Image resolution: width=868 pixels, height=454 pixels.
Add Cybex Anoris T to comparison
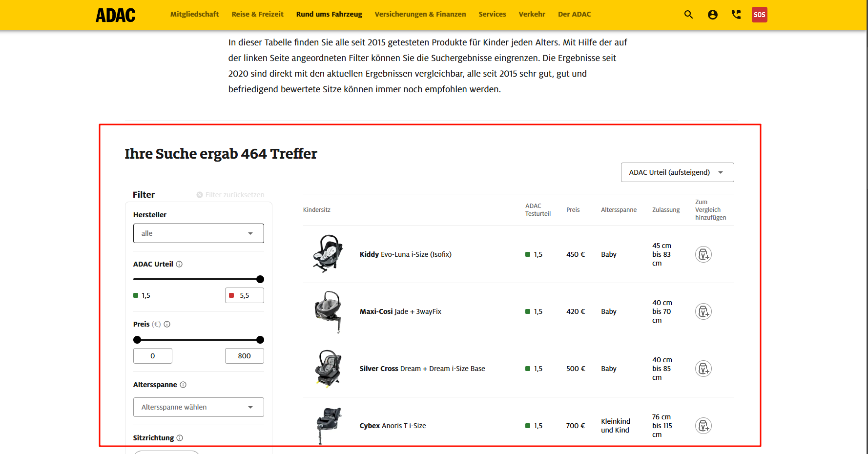point(703,426)
